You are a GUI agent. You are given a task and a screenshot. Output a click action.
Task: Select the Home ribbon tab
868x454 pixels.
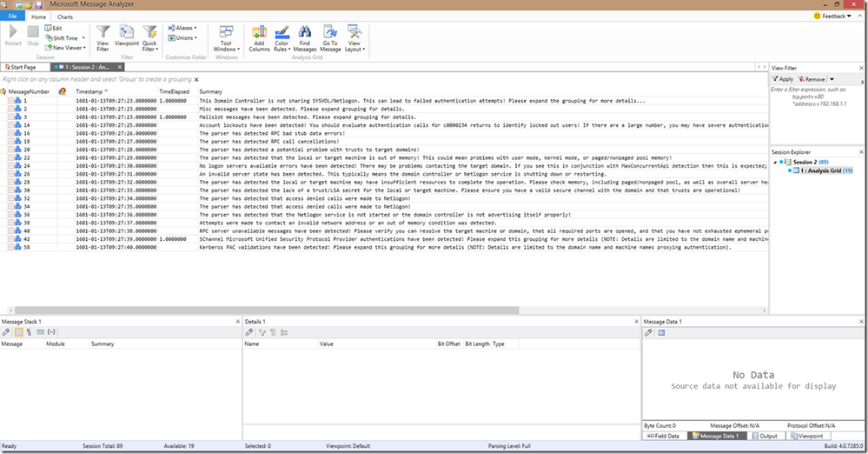point(39,17)
